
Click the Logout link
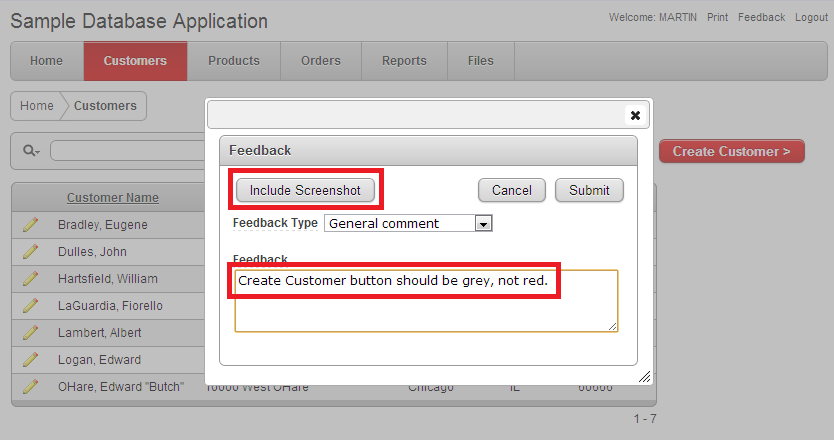click(811, 18)
